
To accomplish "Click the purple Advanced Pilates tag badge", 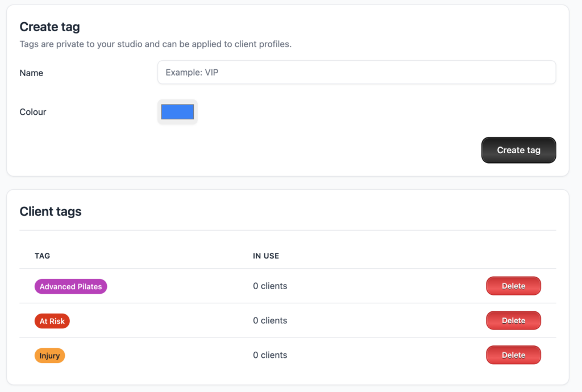I will pos(71,287).
